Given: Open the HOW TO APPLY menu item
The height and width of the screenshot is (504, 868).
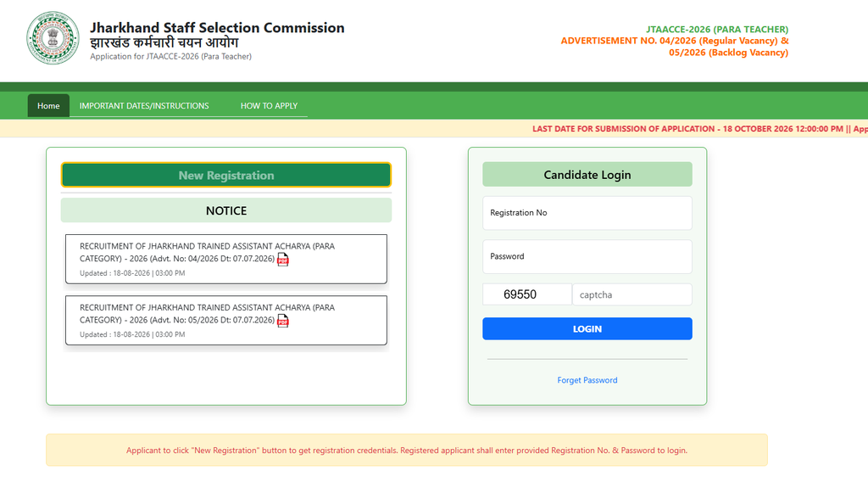Looking at the screenshot, I should tap(269, 105).
